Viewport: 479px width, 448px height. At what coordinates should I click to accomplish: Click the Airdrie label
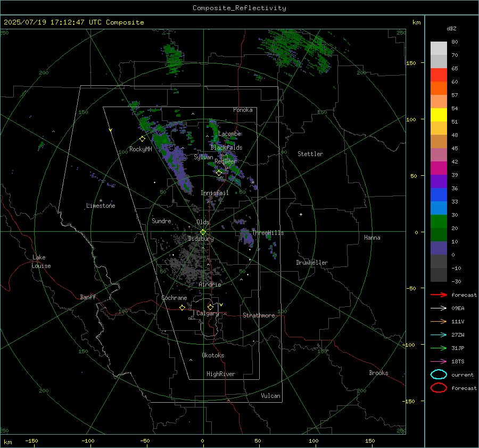click(210, 284)
